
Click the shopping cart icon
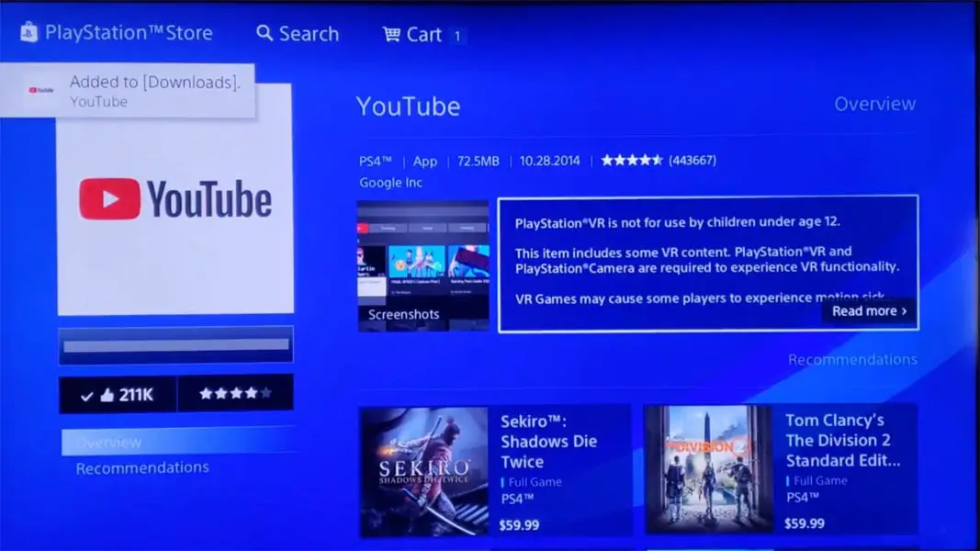point(391,34)
